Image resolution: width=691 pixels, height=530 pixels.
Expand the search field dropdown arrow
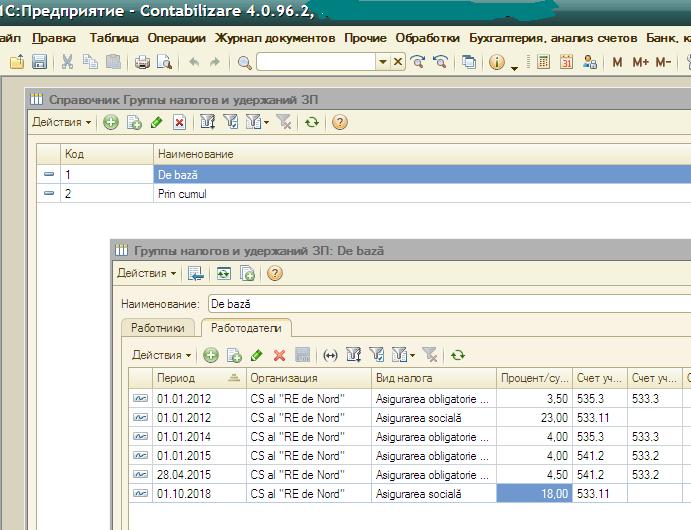point(383,62)
